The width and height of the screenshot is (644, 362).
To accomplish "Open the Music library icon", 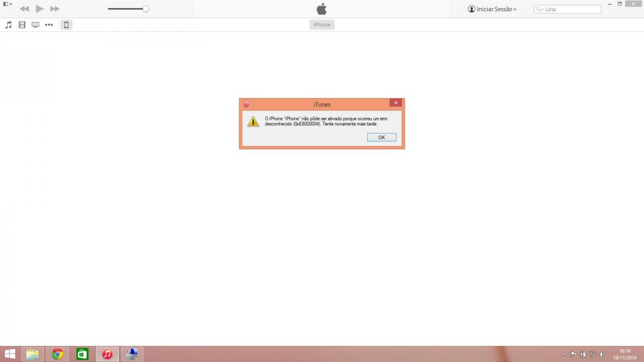I will pyautogui.click(x=8, y=25).
